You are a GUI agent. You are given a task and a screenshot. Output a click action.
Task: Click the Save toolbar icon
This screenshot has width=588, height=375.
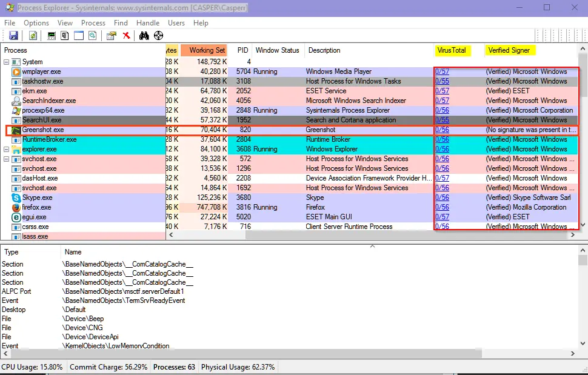click(13, 36)
